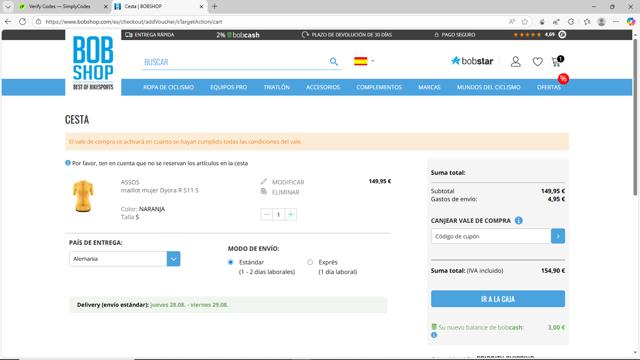Click Plazo de devolución de 30 días
The image size is (640, 360).
pyautogui.click(x=347, y=35)
